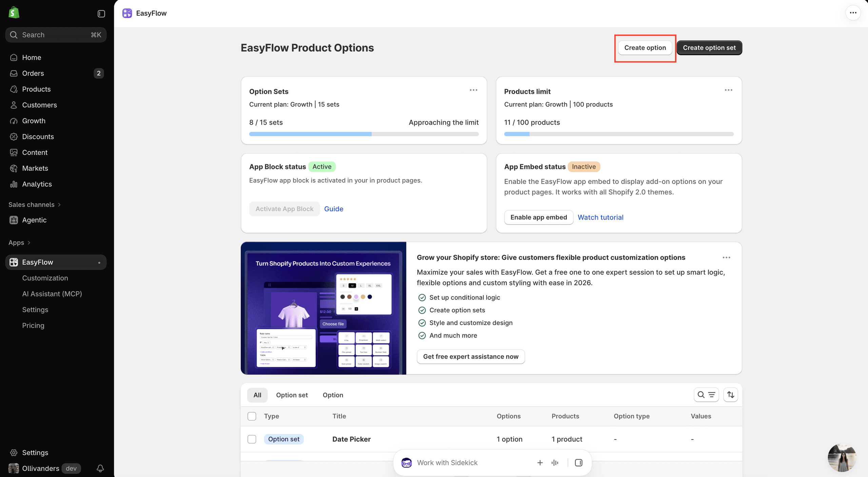Open Markets in sidebar
The height and width of the screenshot is (477, 868).
[x=56, y=168]
